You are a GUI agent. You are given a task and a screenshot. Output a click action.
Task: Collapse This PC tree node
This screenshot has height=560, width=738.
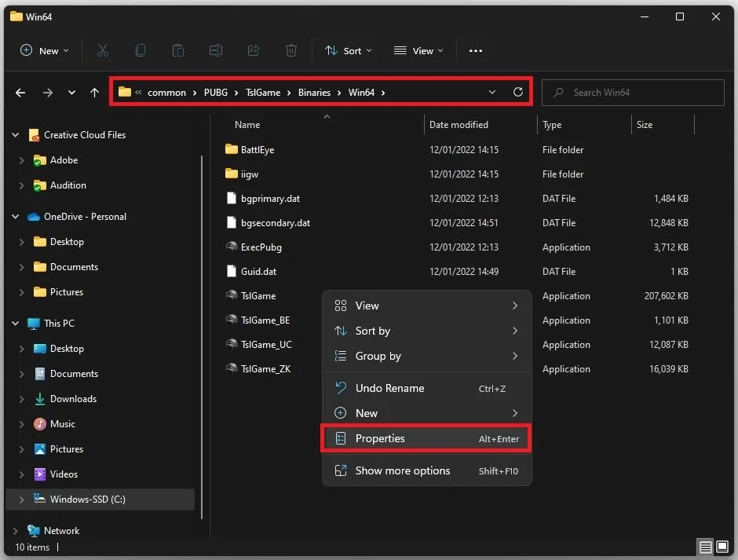coord(16,324)
